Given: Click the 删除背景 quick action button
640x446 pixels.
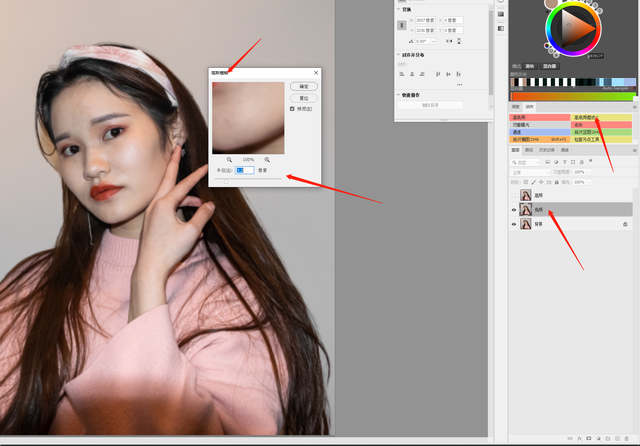Looking at the screenshot, I should 430,105.
